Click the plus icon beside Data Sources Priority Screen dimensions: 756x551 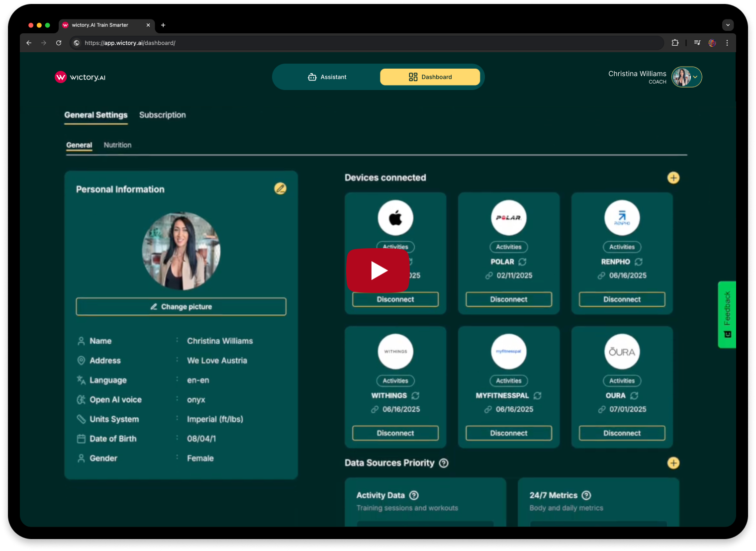[673, 463]
